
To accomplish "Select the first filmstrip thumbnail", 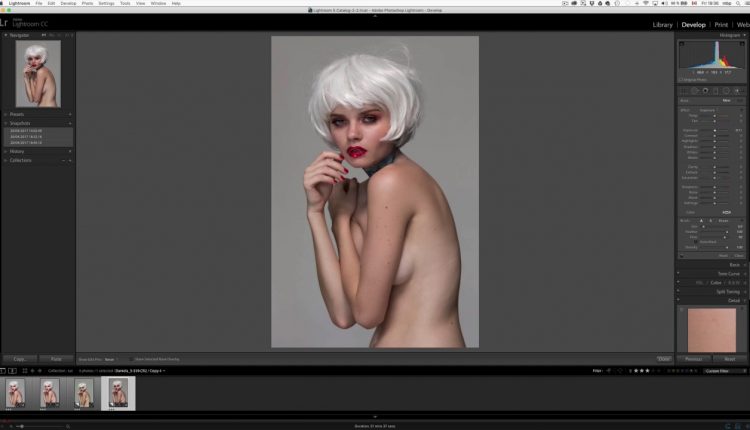I will pyautogui.click(x=15, y=393).
